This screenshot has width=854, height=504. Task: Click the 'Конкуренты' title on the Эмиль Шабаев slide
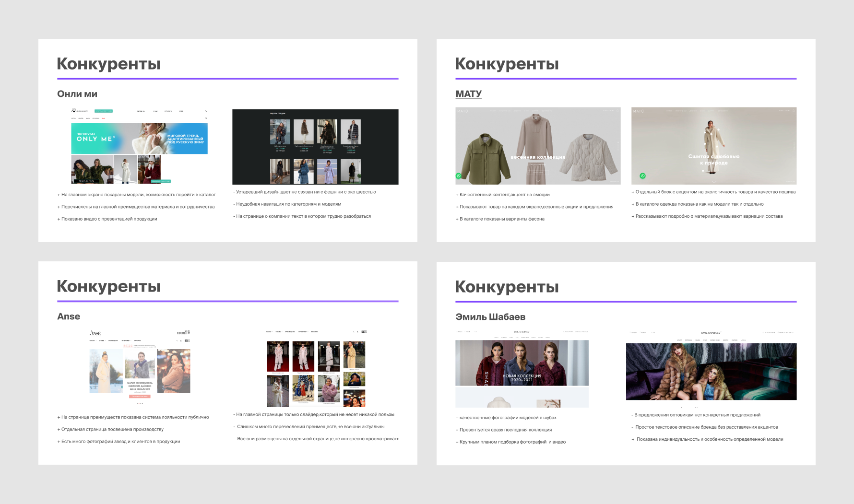(x=507, y=287)
